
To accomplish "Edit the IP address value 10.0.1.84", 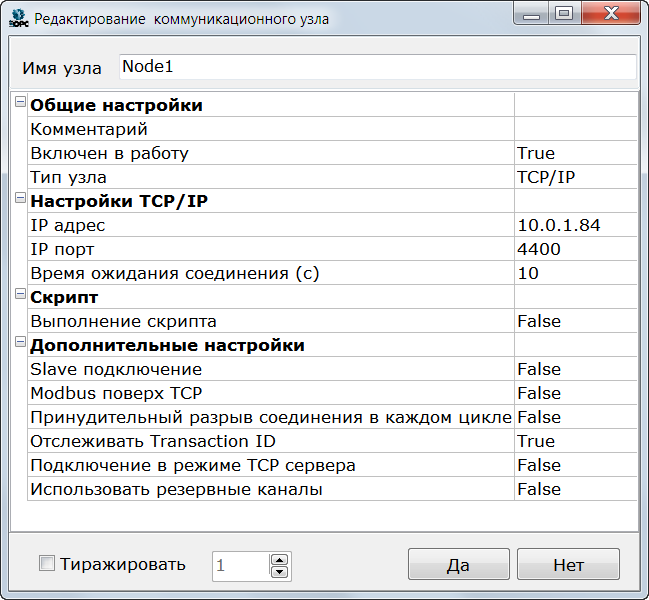I will pyautogui.click(x=576, y=225).
